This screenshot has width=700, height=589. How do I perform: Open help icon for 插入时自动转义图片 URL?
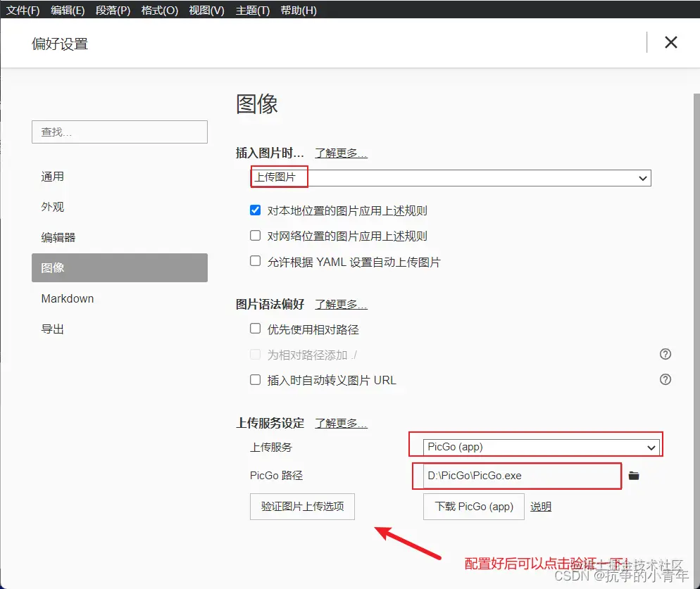pos(665,380)
